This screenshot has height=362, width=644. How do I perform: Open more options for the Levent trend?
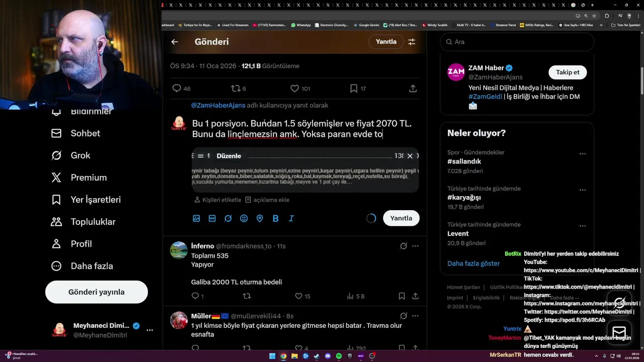(583, 226)
